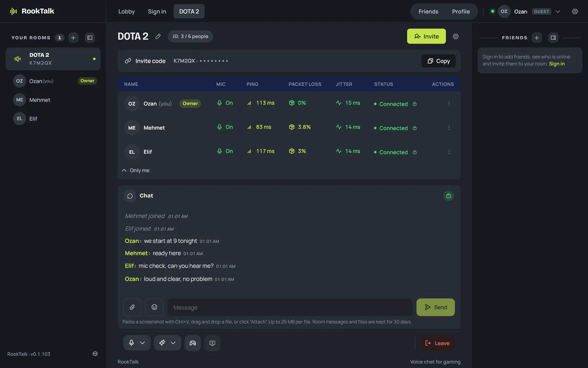Switch to the Lobby tab

click(126, 11)
